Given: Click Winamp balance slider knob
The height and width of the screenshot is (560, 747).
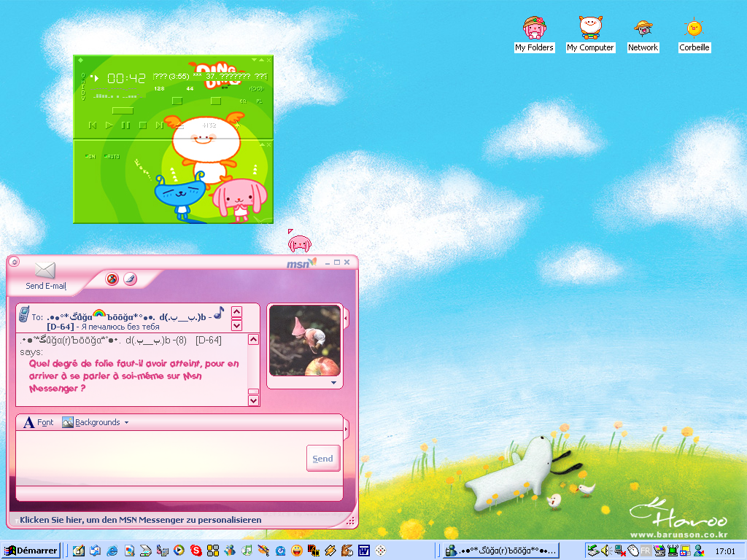Looking at the screenshot, I should click(215, 101).
